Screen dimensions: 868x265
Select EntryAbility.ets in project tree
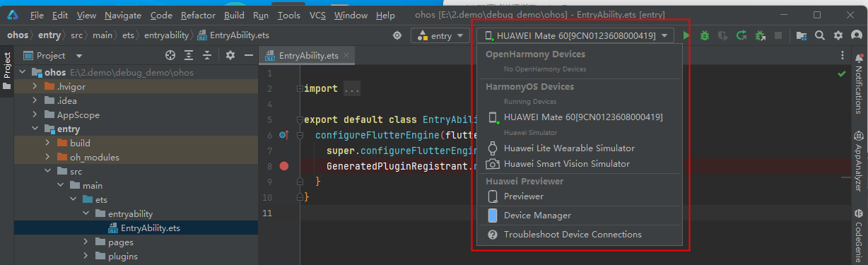[x=136, y=228]
